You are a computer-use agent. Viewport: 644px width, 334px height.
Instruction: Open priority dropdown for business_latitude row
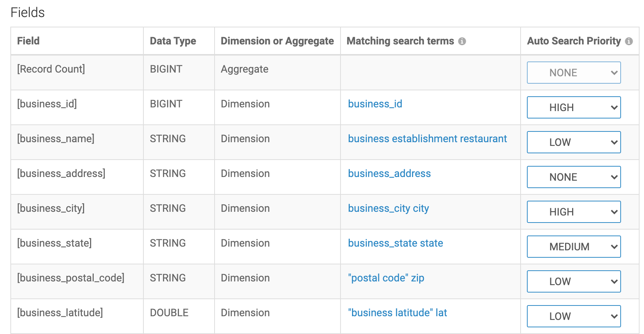click(x=574, y=316)
